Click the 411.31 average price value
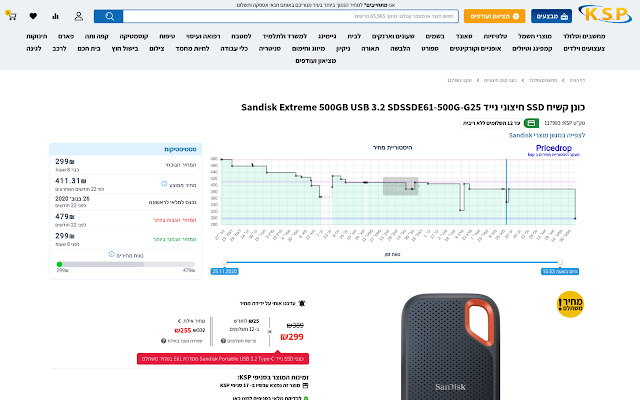This screenshot has height=400, width=640. 71,181
